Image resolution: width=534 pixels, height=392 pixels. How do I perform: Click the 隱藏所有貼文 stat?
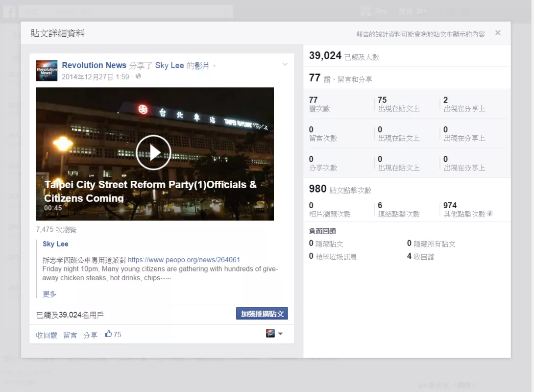(x=431, y=244)
